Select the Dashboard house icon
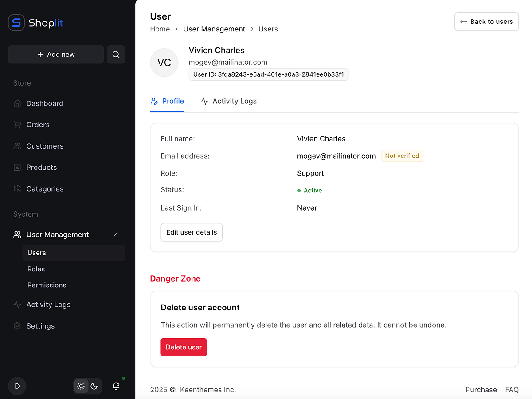Viewport: 532px width, 399px height. click(17, 103)
